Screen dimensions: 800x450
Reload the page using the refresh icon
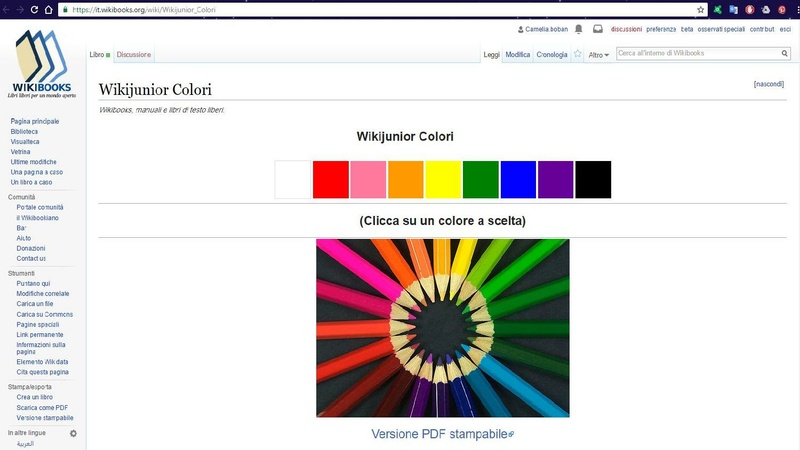[x=34, y=9]
